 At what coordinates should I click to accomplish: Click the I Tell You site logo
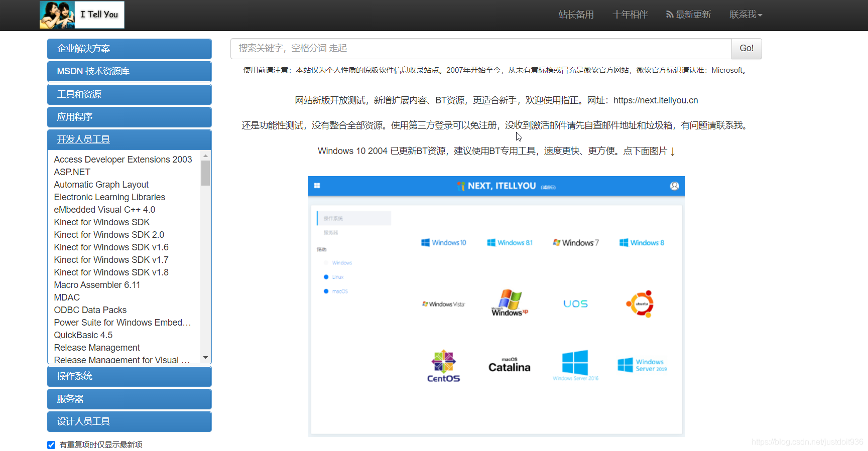tap(82, 15)
